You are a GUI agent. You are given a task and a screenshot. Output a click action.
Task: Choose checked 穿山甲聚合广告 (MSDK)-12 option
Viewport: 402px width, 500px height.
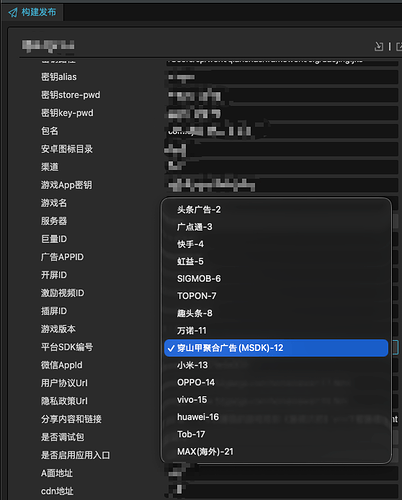(x=276, y=348)
